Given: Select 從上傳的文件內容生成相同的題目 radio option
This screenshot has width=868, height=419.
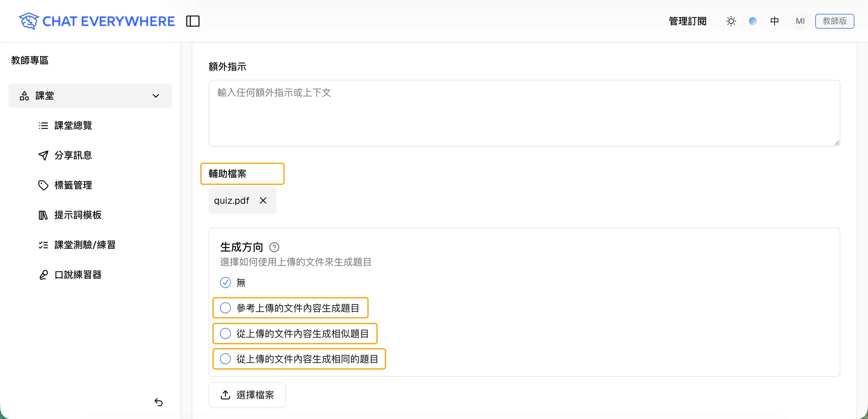Looking at the screenshot, I should point(225,359).
